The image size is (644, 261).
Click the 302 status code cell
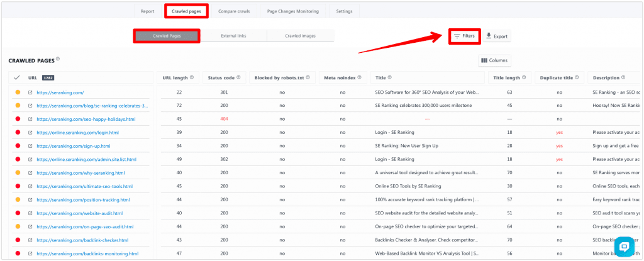coord(224,160)
